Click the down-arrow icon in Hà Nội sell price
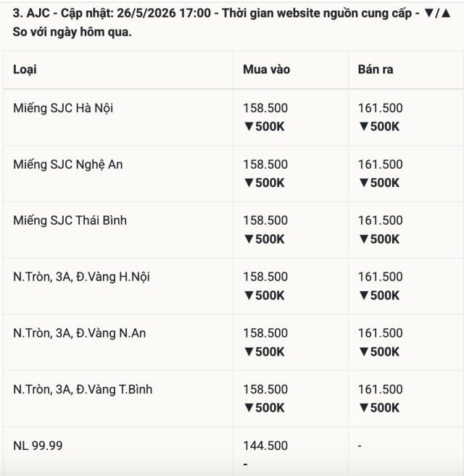Image resolution: width=464 pixels, height=476 pixels. (x=364, y=127)
